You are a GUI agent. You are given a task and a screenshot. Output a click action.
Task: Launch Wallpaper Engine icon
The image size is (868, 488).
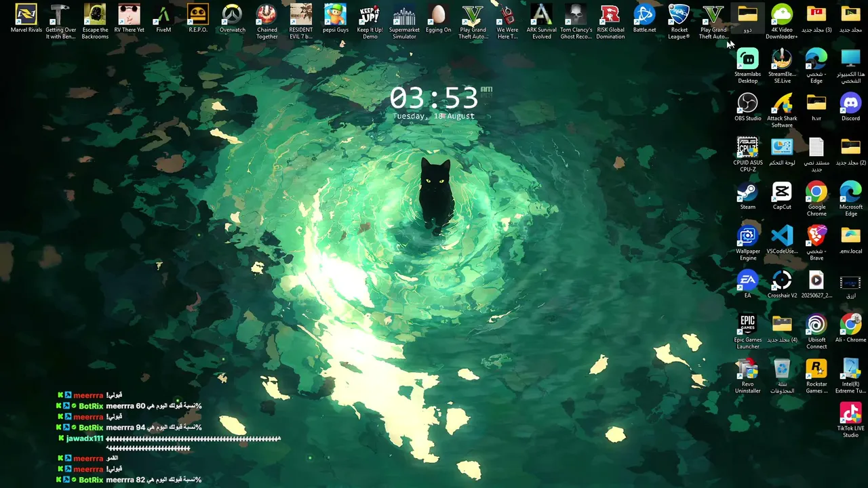[748, 243]
